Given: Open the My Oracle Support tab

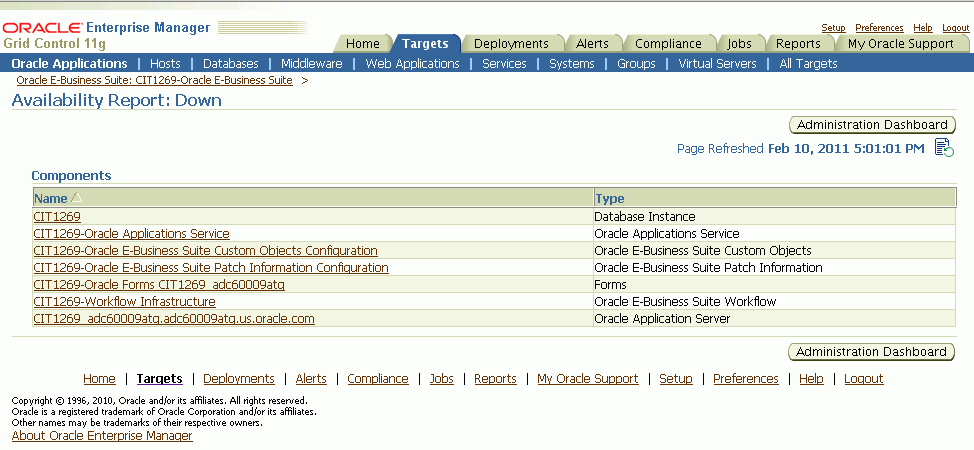Looking at the screenshot, I should point(901,44).
